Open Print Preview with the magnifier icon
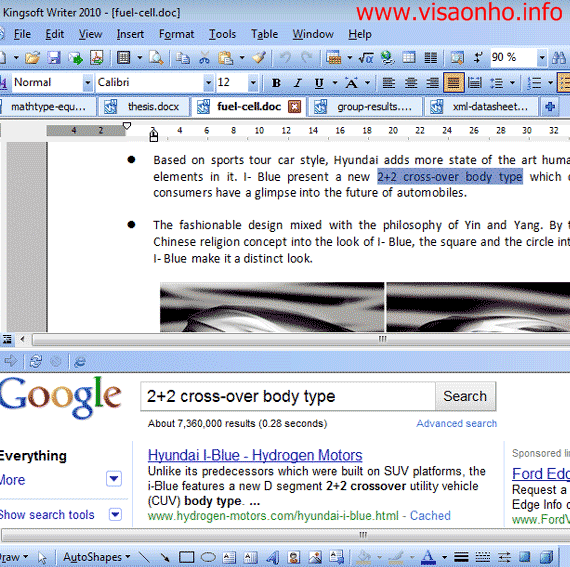The image size is (570, 567). point(156,57)
